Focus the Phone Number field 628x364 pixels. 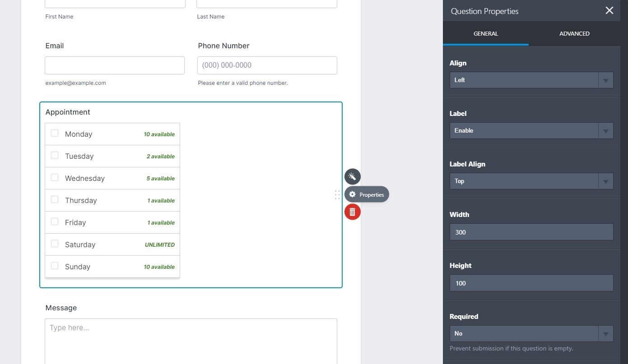coord(267,65)
